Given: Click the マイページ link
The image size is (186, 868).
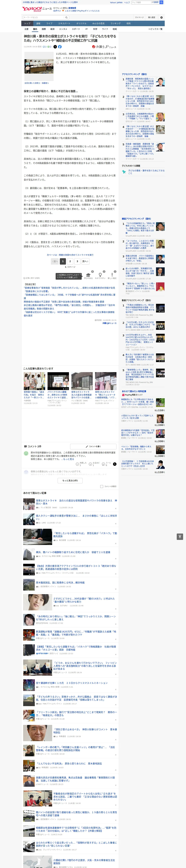Looking at the screenshot, I should tap(139, 18).
